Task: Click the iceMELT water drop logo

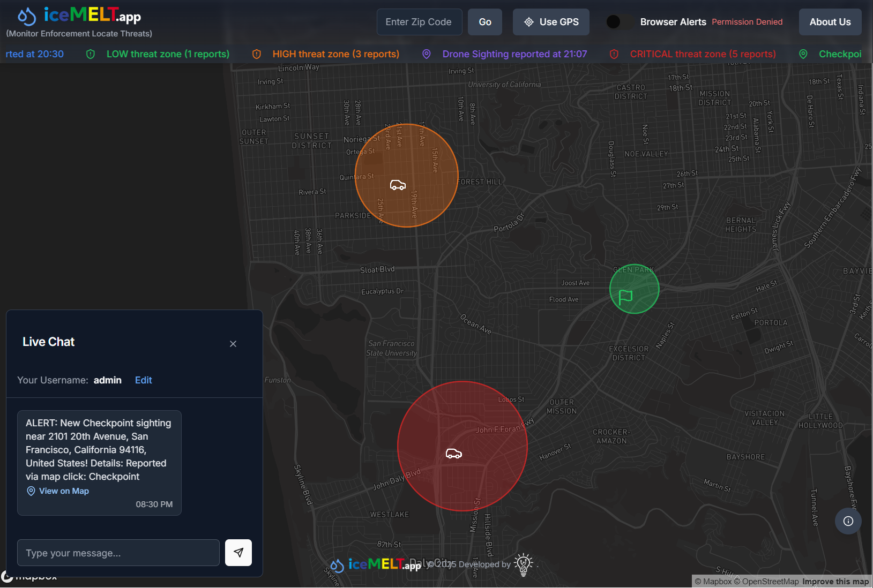Action: [x=27, y=17]
